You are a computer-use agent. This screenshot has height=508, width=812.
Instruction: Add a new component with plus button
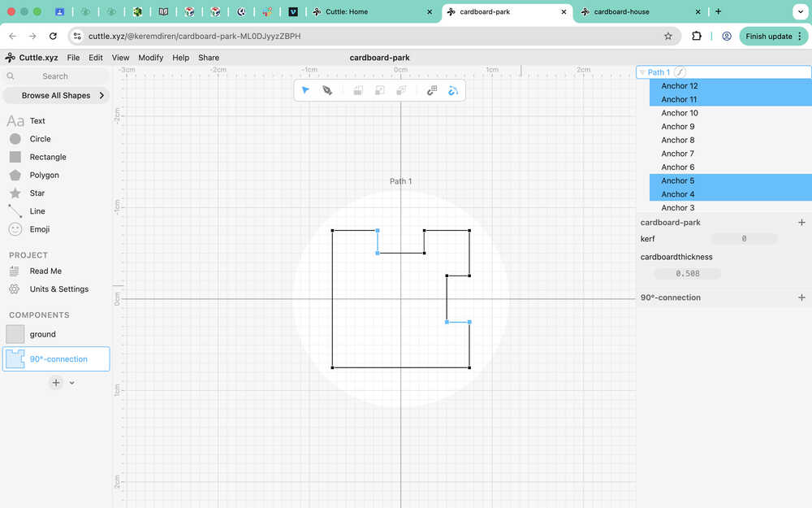point(56,383)
